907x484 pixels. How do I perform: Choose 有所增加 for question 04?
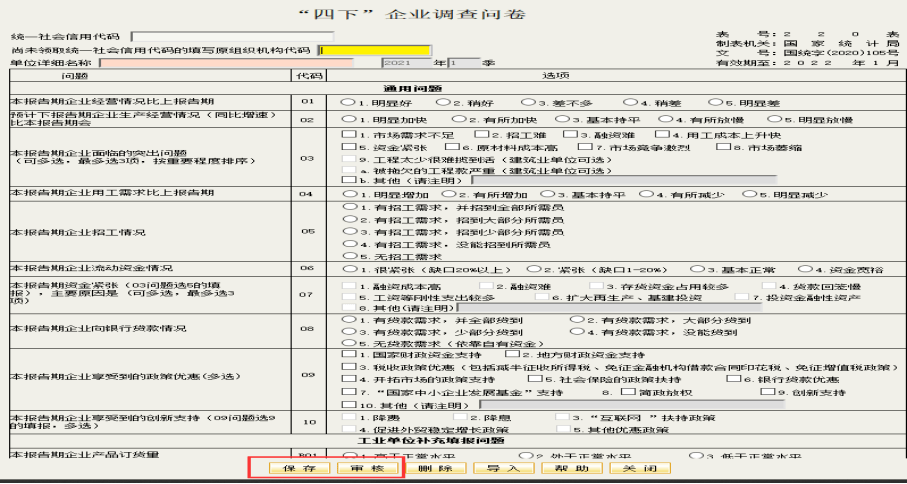447,194
